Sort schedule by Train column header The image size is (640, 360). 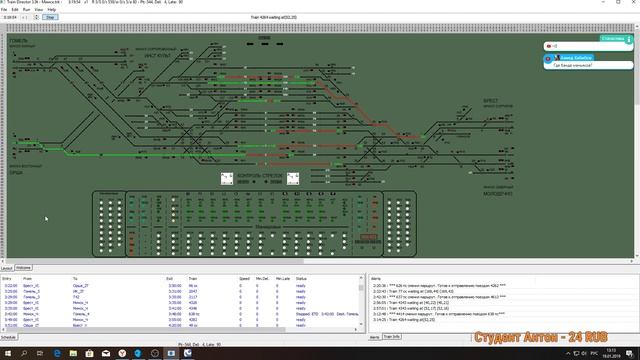click(193, 278)
